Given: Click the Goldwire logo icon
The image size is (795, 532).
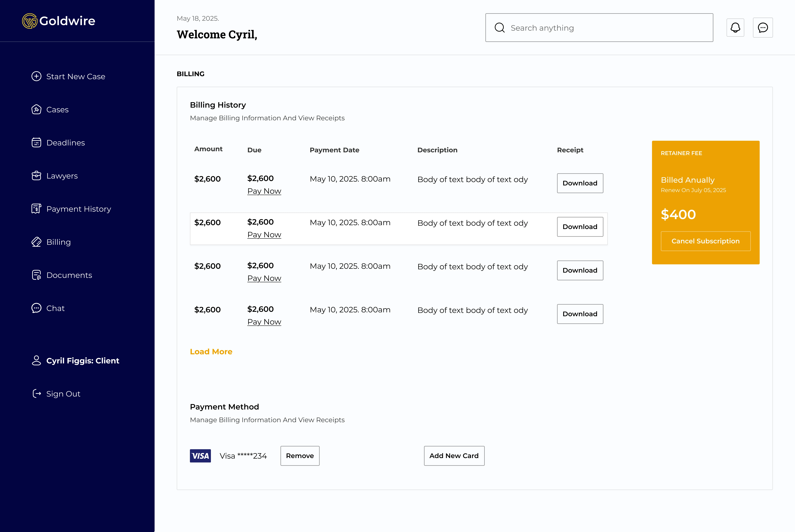Looking at the screenshot, I should pyautogui.click(x=30, y=21).
